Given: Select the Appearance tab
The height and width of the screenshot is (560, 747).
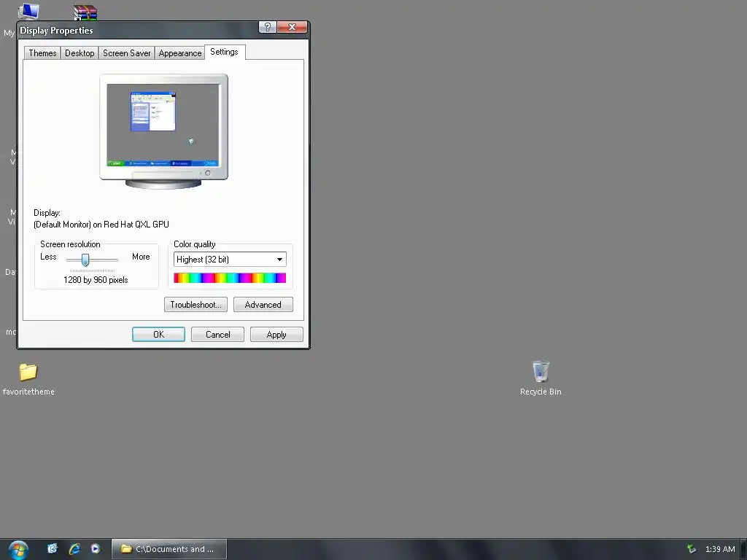Looking at the screenshot, I should [180, 52].
